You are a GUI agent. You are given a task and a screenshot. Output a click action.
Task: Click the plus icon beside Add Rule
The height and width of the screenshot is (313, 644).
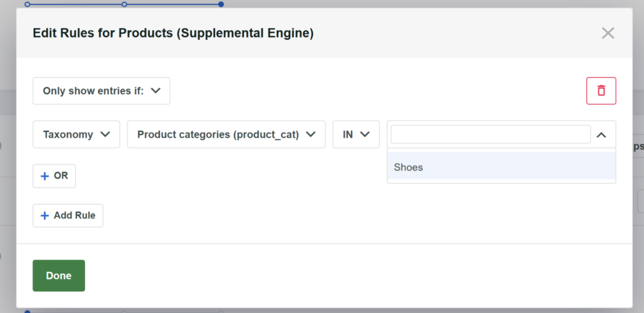pyautogui.click(x=44, y=215)
